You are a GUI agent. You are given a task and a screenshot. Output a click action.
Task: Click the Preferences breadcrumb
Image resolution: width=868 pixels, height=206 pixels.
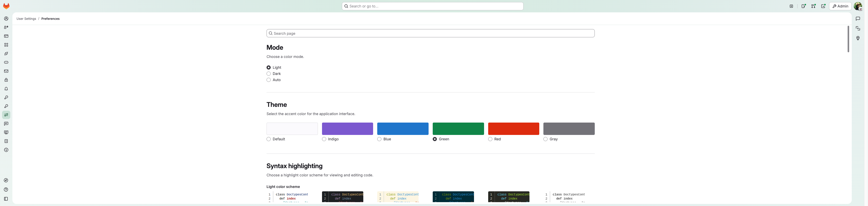(51, 19)
